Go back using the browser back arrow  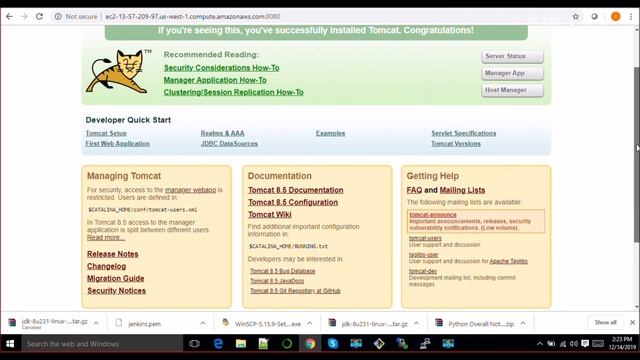[x=9, y=16]
